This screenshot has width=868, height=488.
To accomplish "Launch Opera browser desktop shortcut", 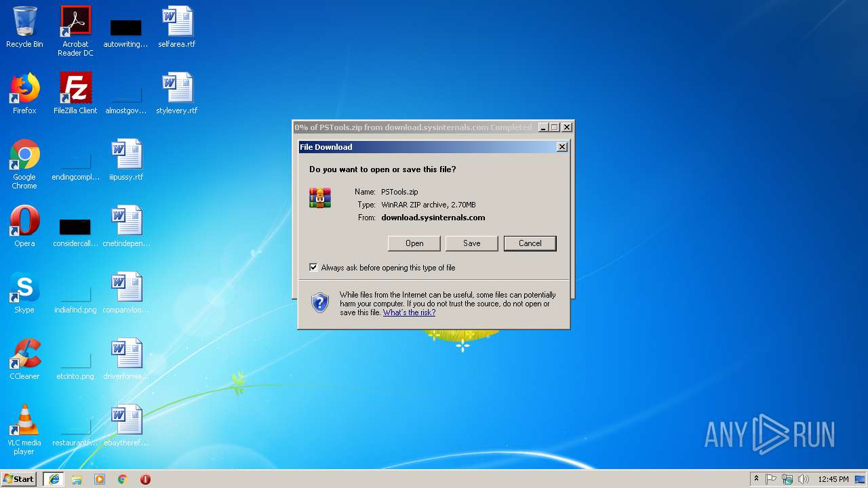I will coord(24,226).
